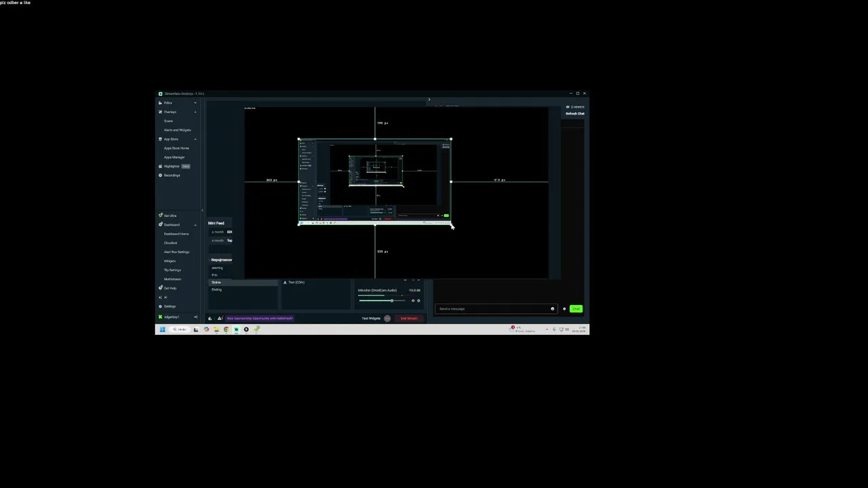Click the App Store icon
This screenshot has width=868, height=488.
(x=160, y=139)
